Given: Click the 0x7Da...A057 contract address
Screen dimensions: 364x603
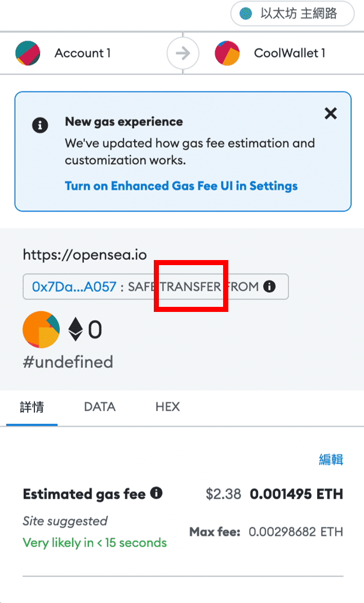Looking at the screenshot, I should pyautogui.click(x=74, y=287).
